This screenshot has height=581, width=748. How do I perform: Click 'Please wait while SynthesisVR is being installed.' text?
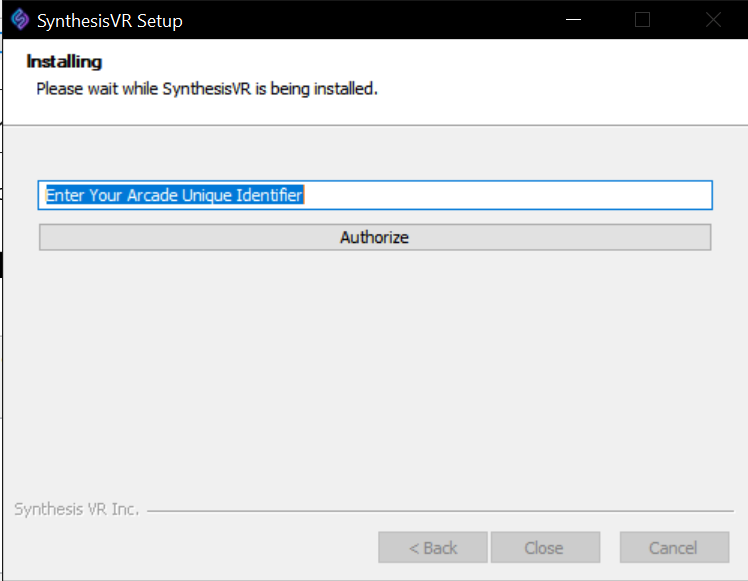point(207,89)
